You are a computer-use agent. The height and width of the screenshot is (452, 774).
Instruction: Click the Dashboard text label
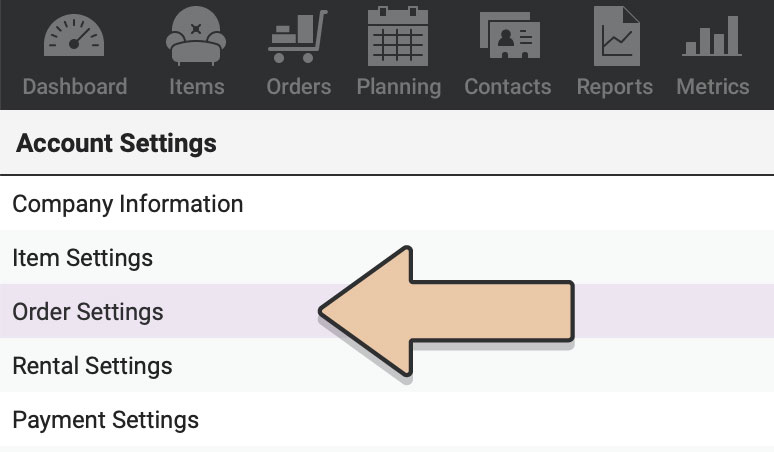tap(75, 87)
